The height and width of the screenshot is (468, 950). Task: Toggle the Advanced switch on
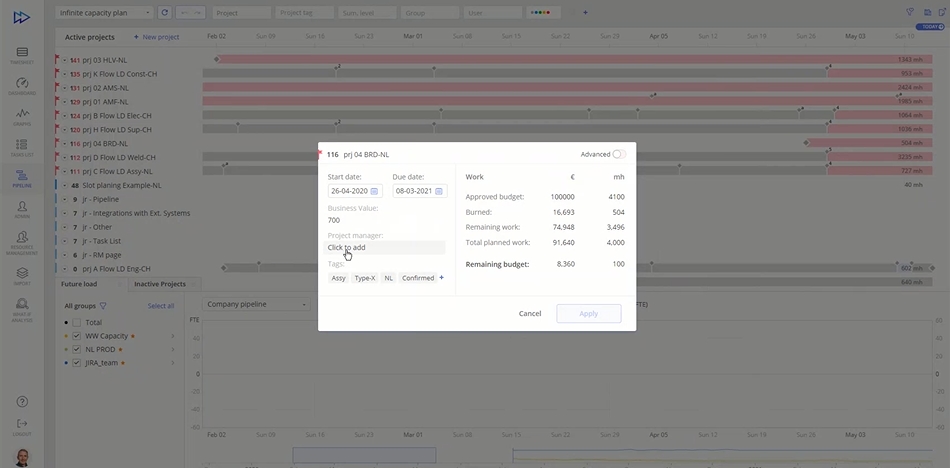(x=619, y=154)
